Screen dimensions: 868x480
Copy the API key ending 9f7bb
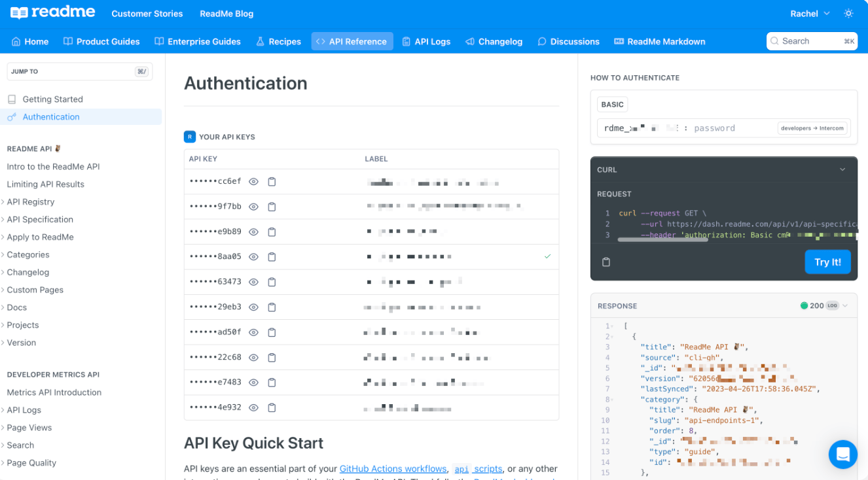point(272,207)
